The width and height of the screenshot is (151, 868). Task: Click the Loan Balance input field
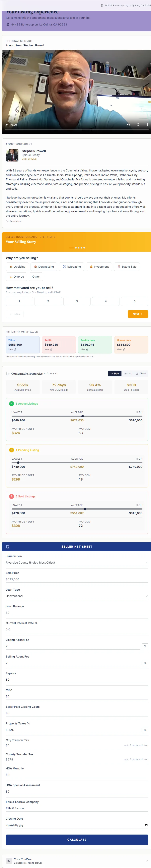[x=77, y=613]
